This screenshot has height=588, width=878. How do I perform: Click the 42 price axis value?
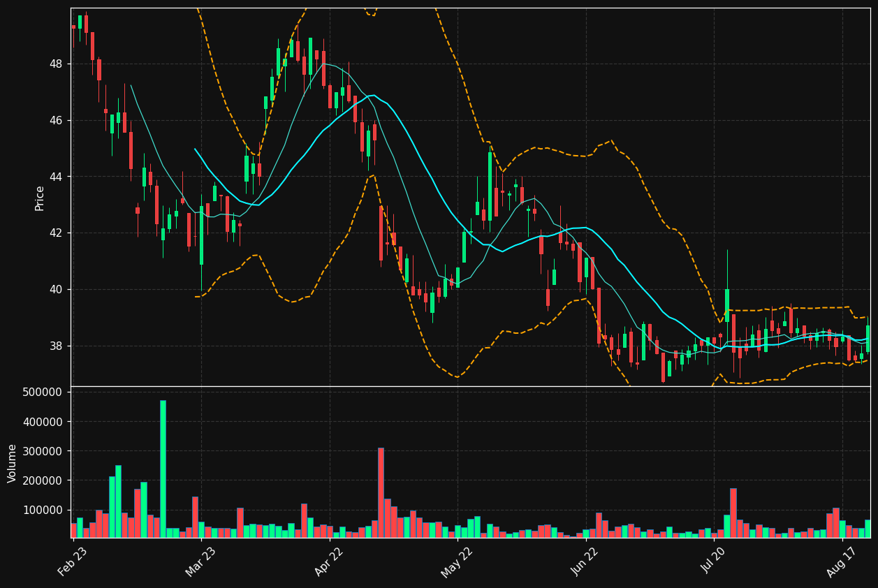tap(56, 233)
